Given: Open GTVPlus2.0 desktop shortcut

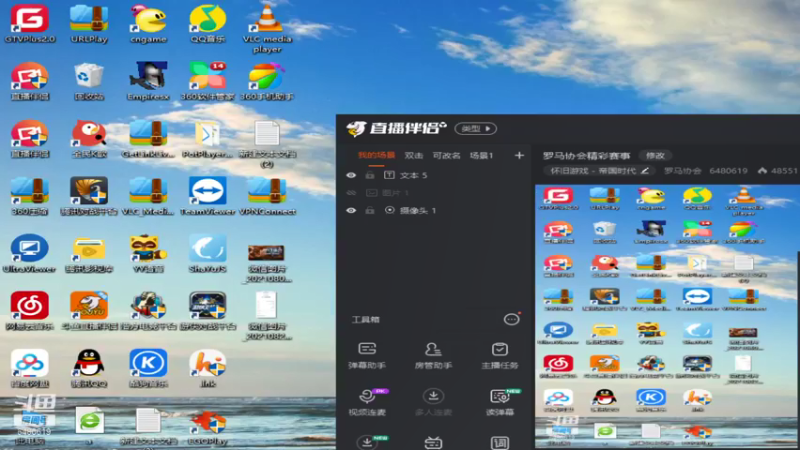Looking at the screenshot, I should (30, 24).
